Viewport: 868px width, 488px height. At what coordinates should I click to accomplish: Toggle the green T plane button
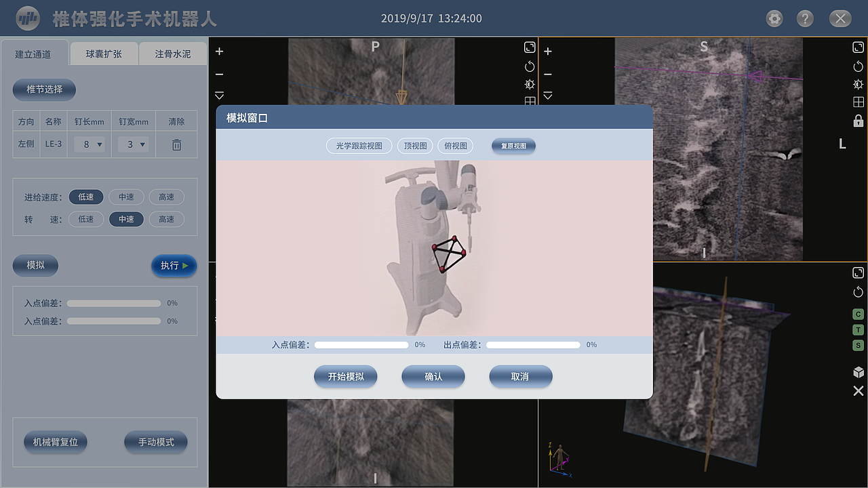[x=858, y=330]
